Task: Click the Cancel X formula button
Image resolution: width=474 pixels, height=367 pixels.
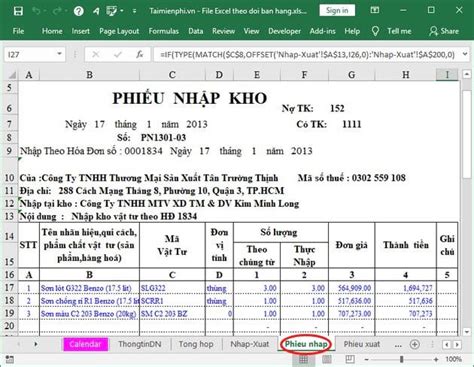Action: pos(95,54)
